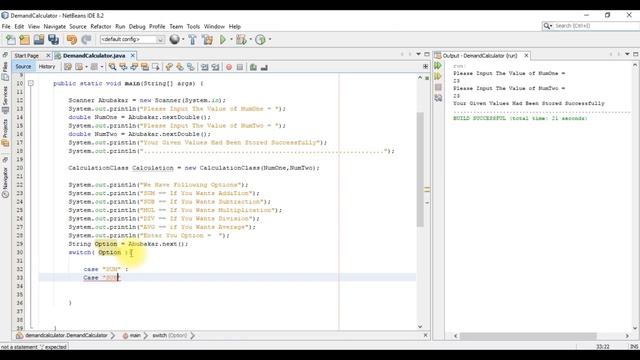Click the Comment icon in the editor toolbar
The image size is (640, 360).
[253, 67]
